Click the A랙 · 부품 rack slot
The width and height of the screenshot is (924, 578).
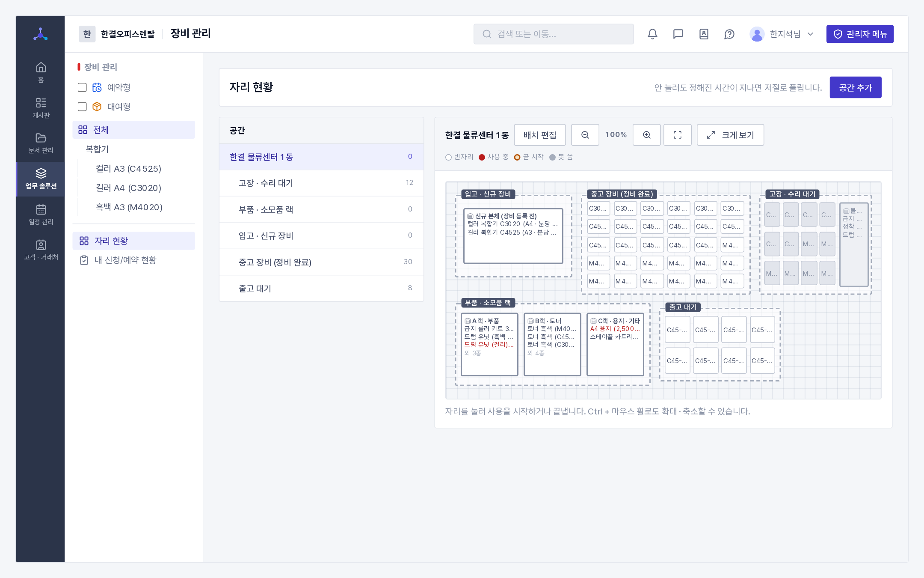coord(489,344)
